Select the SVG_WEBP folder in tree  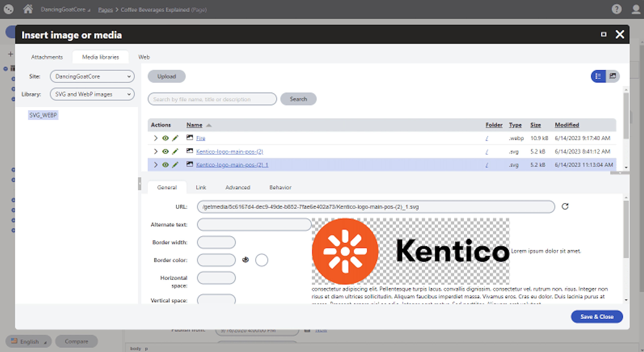pyautogui.click(x=43, y=115)
